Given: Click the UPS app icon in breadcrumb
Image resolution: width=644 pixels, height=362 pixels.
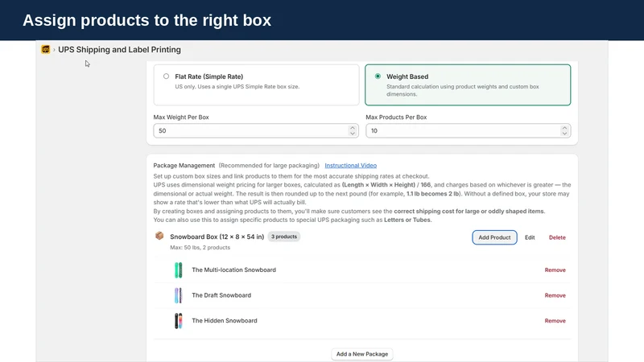Looking at the screenshot, I should click(x=46, y=49).
